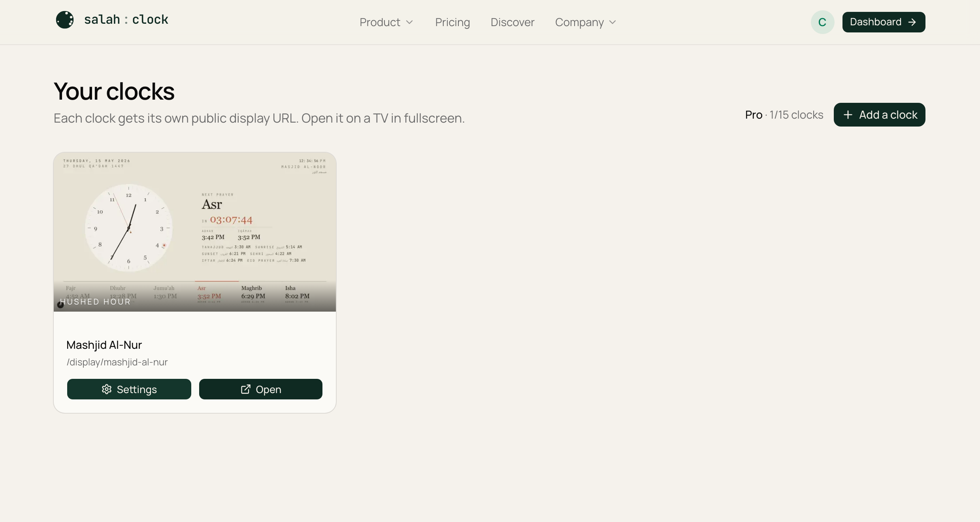Click the Dashboard button
The height and width of the screenshot is (522, 980).
tap(884, 22)
